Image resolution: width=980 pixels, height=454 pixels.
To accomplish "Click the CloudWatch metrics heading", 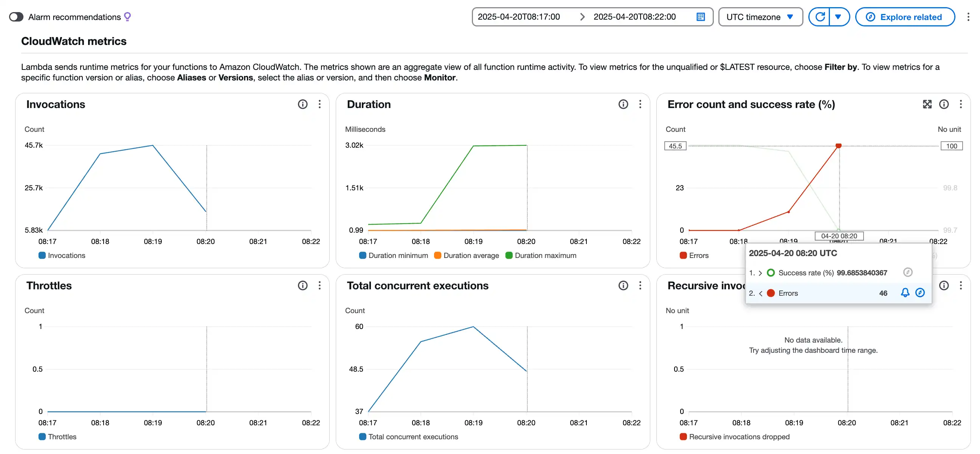I will [74, 41].
